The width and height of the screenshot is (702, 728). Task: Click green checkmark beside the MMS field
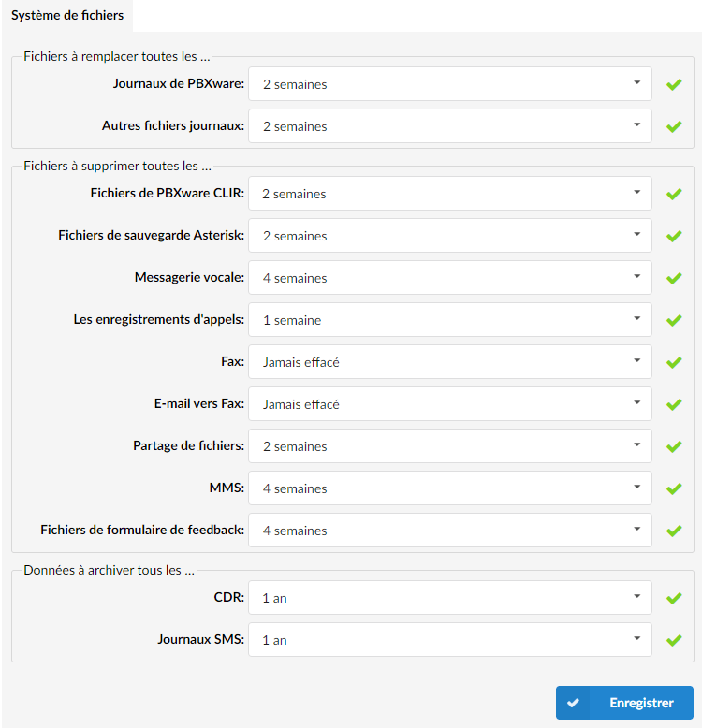(x=674, y=488)
